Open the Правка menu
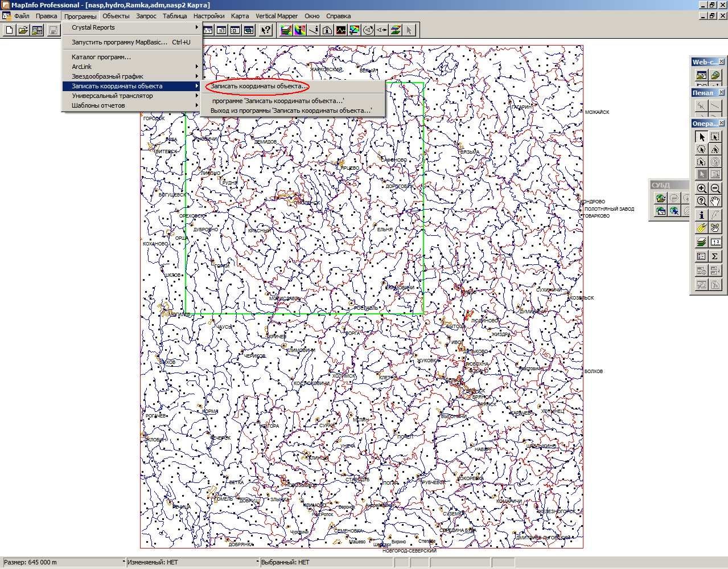 point(47,16)
